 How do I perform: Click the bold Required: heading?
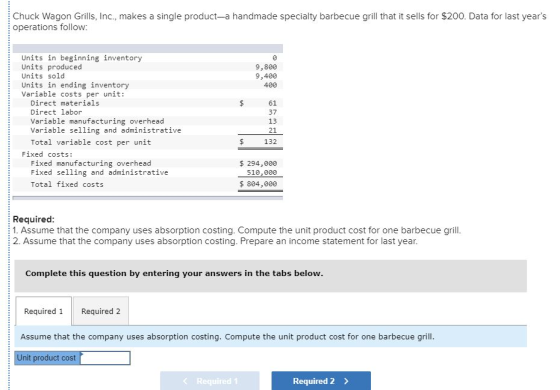34,219
